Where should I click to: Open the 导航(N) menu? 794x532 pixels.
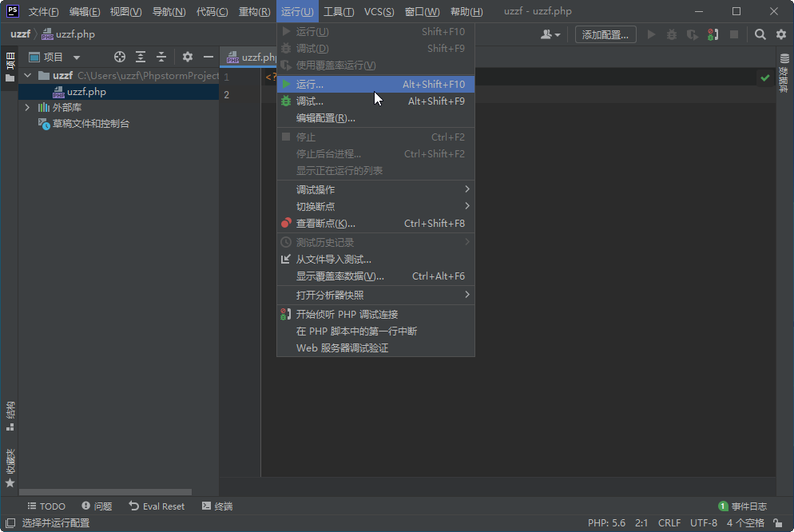[x=169, y=11]
